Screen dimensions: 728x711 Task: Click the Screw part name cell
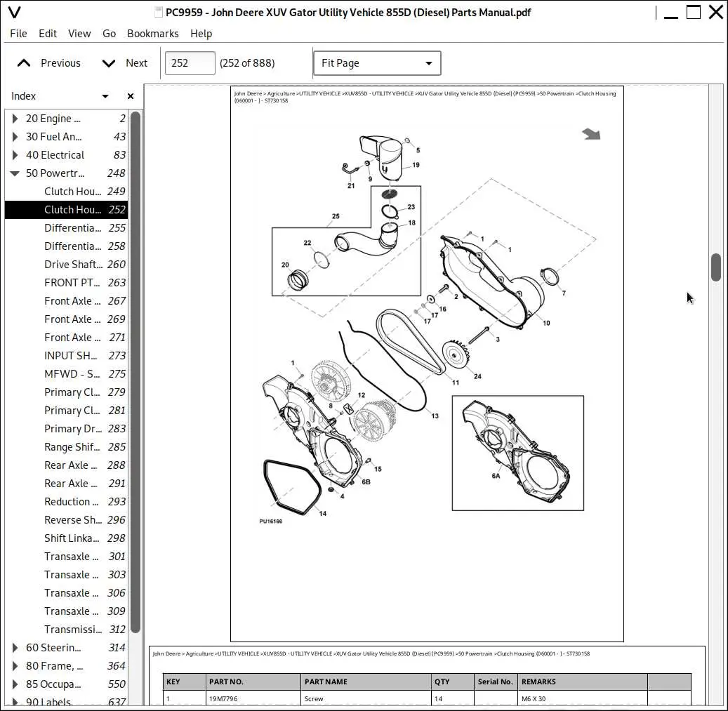(366, 698)
